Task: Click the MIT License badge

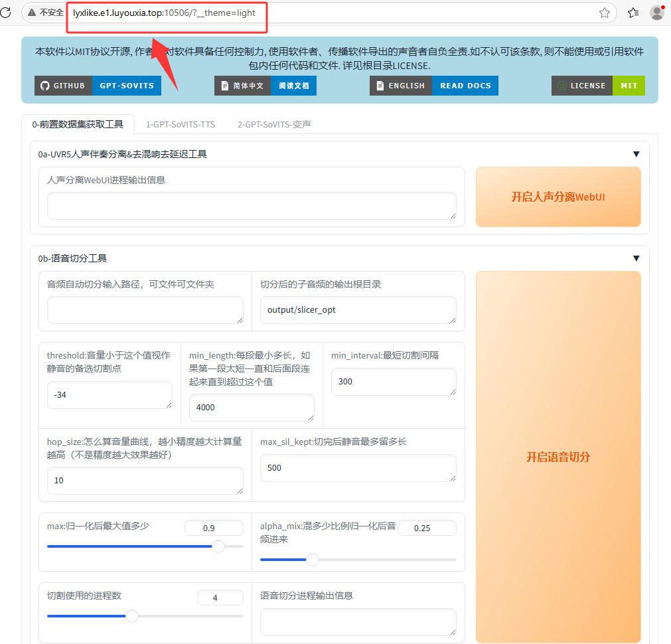Action: (x=597, y=86)
